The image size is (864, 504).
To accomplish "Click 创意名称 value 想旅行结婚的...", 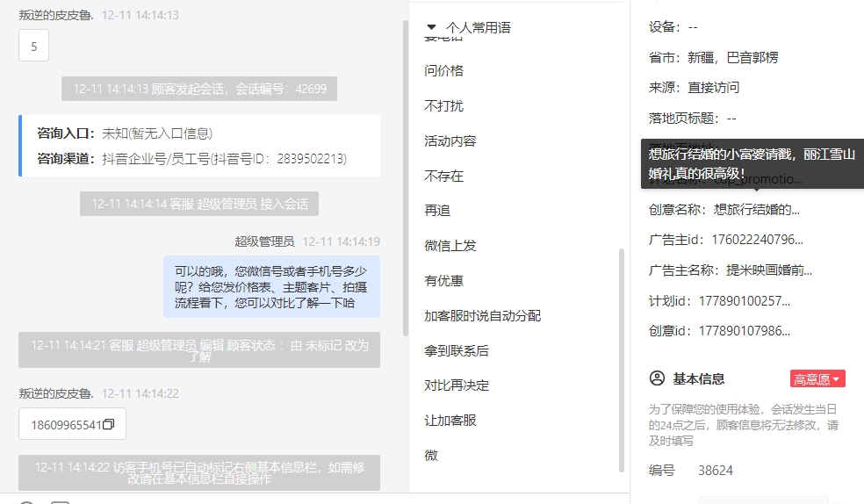I will [x=757, y=209].
